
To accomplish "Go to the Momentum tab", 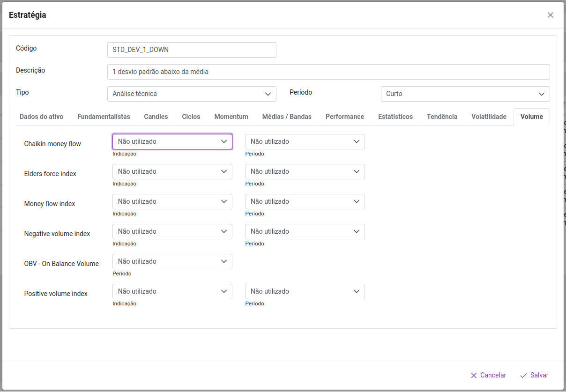I will pos(231,117).
